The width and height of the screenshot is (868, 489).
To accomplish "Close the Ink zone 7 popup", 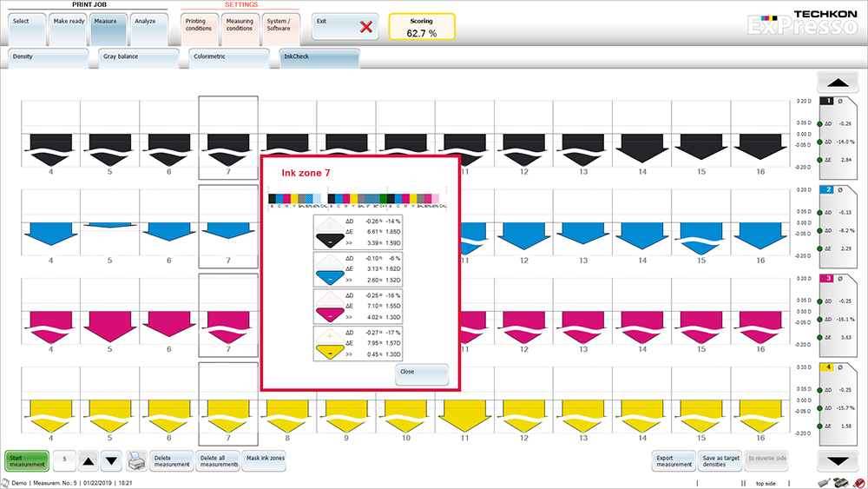I will tap(422, 373).
